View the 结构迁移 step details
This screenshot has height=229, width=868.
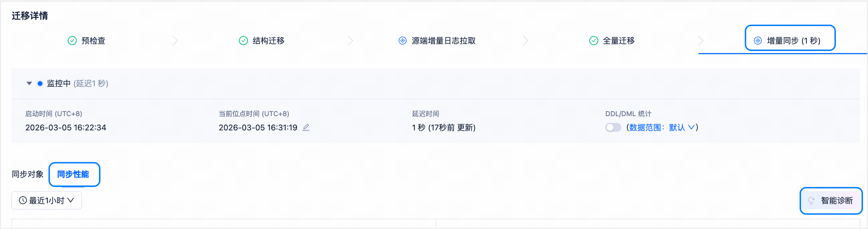pyautogui.click(x=262, y=40)
